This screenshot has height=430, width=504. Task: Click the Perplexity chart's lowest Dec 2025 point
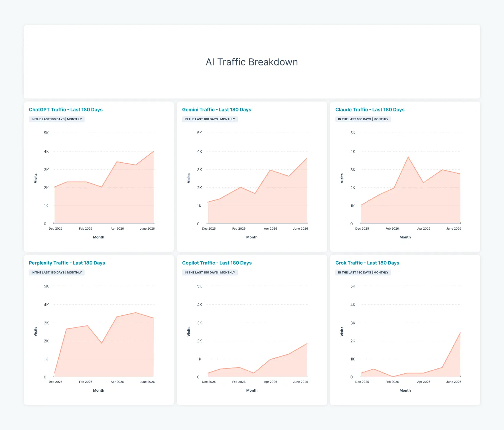coord(55,373)
